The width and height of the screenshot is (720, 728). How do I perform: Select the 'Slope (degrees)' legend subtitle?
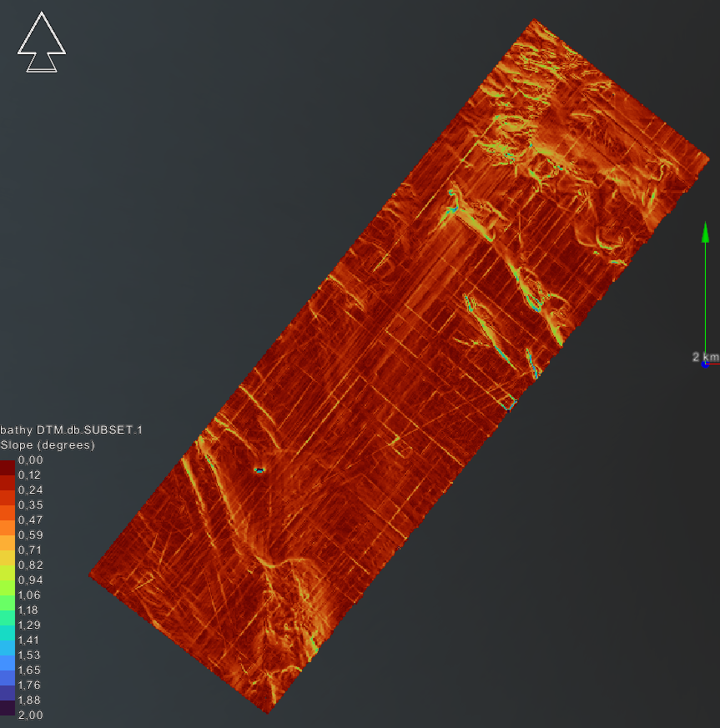[48, 444]
